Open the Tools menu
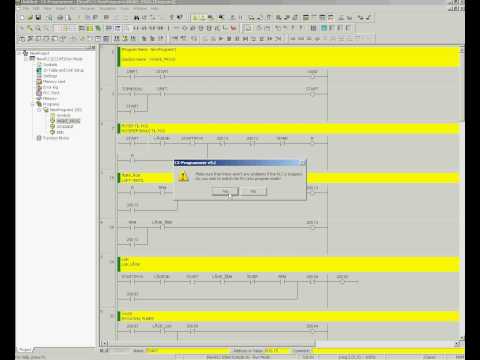Screen dimensions: 480x360 (125, 8)
